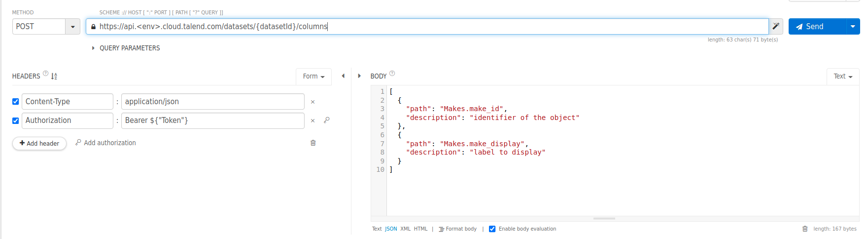
Task: Expand the QUERY PARAMETERS section
Action: coord(126,48)
